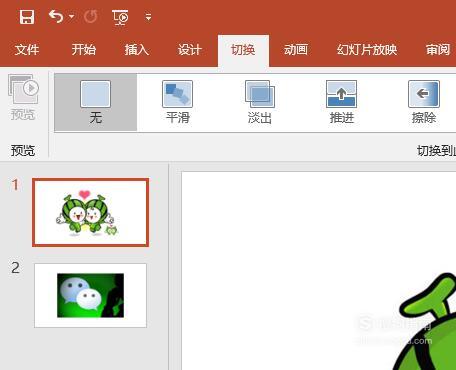The height and width of the screenshot is (370, 456).
Task: Open the 幻灯片放映 ribbon tab
Action: [x=367, y=50]
